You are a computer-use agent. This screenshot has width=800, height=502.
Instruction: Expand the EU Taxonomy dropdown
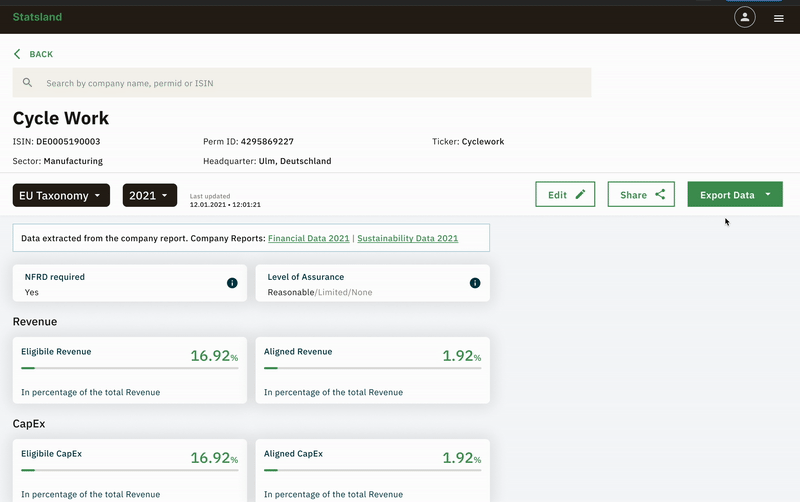pyautogui.click(x=61, y=196)
